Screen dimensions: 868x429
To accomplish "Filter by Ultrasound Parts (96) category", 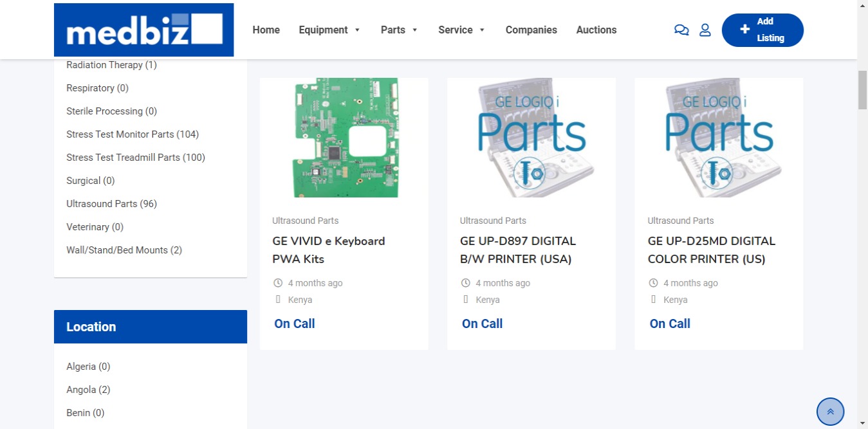I will point(111,204).
